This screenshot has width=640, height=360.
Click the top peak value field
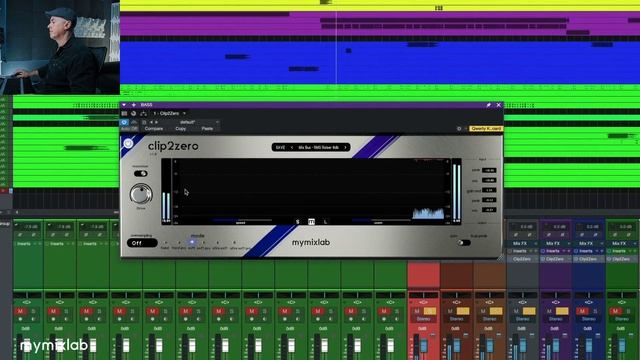pos(489,170)
